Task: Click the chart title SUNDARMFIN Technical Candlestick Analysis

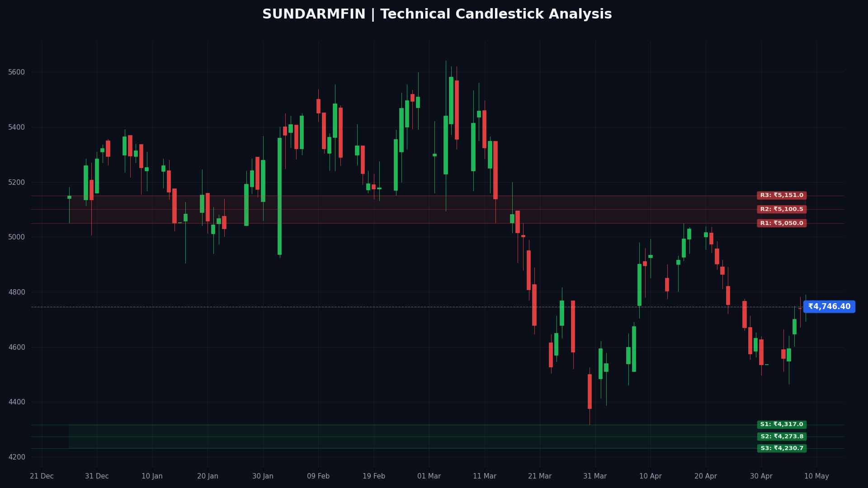Action: click(x=437, y=14)
